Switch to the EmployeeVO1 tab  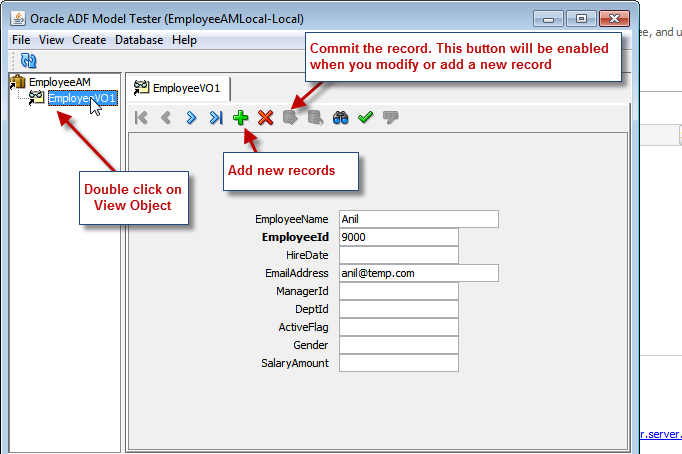coord(178,88)
